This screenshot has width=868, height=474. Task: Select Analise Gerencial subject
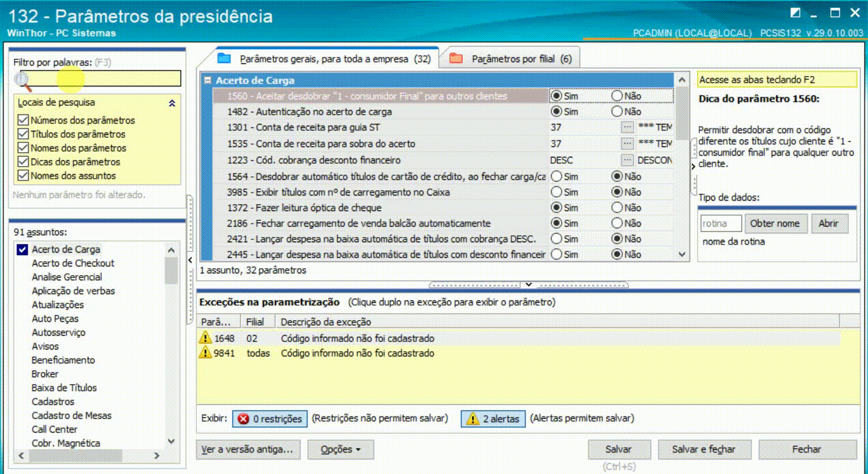pyautogui.click(x=67, y=277)
